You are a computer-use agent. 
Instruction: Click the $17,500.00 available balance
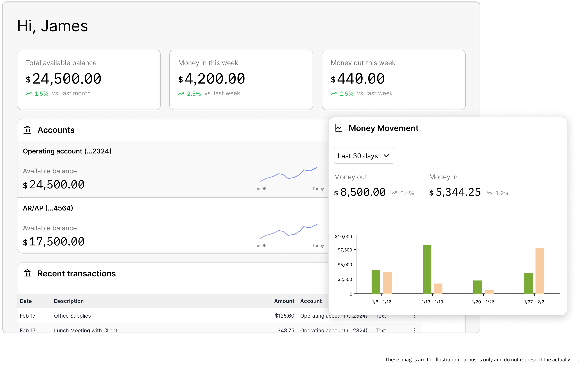pos(54,242)
